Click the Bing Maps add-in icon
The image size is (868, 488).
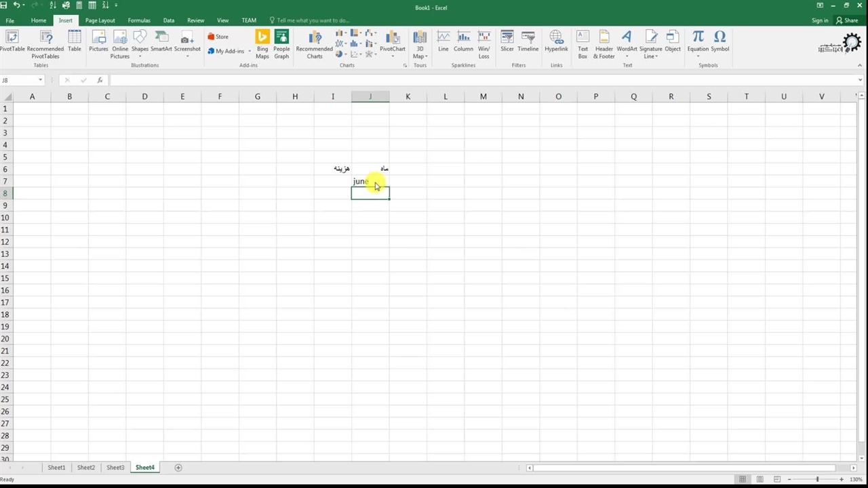pyautogui.click(x=262, y=43)
